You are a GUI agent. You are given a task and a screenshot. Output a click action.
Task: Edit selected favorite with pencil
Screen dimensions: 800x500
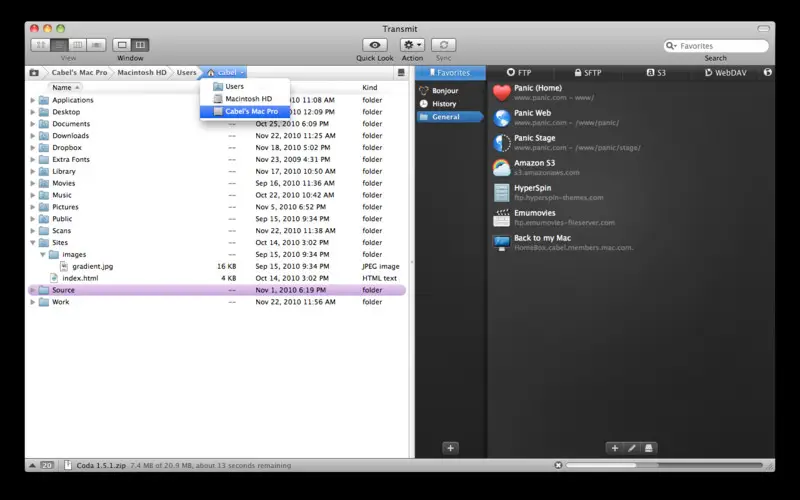coord(632,448)
